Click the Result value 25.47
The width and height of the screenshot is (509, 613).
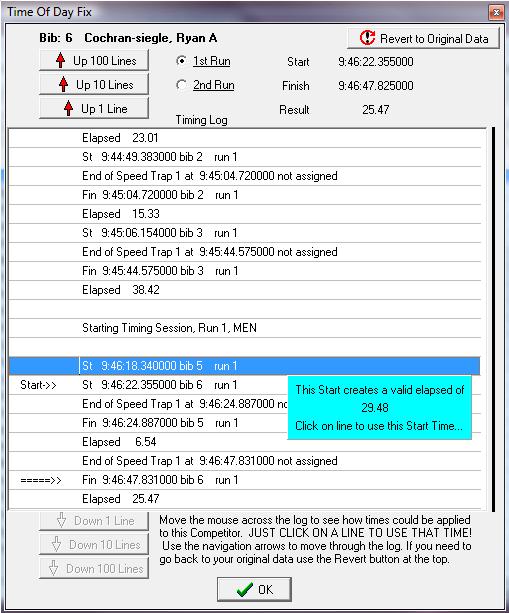(x=375, y=109)
